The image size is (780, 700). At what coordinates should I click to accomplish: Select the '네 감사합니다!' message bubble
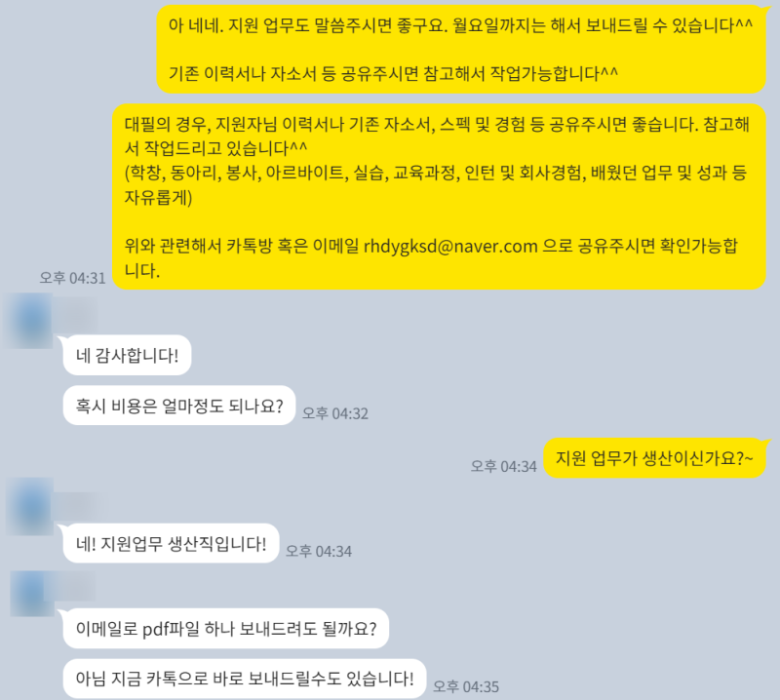[127, 355]
